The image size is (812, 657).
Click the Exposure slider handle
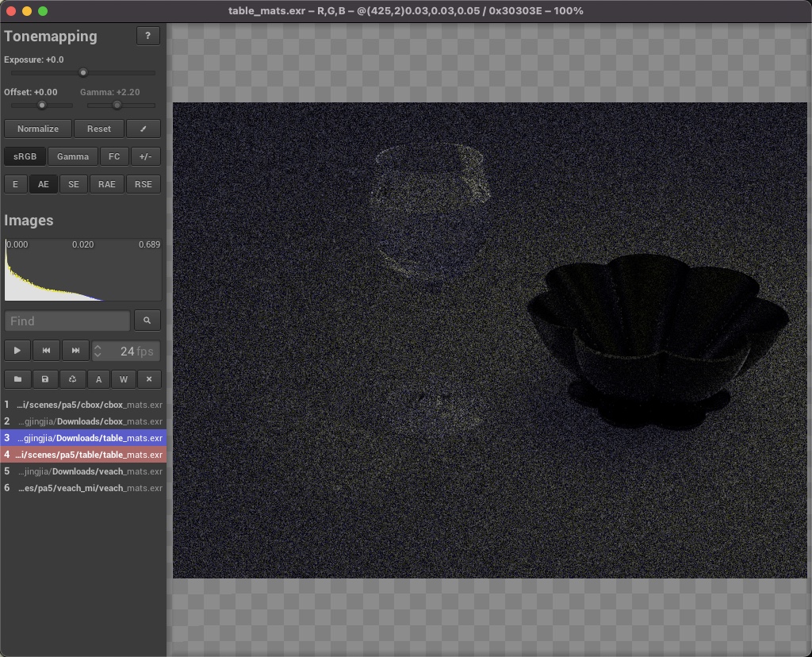[x=83, y=73]
